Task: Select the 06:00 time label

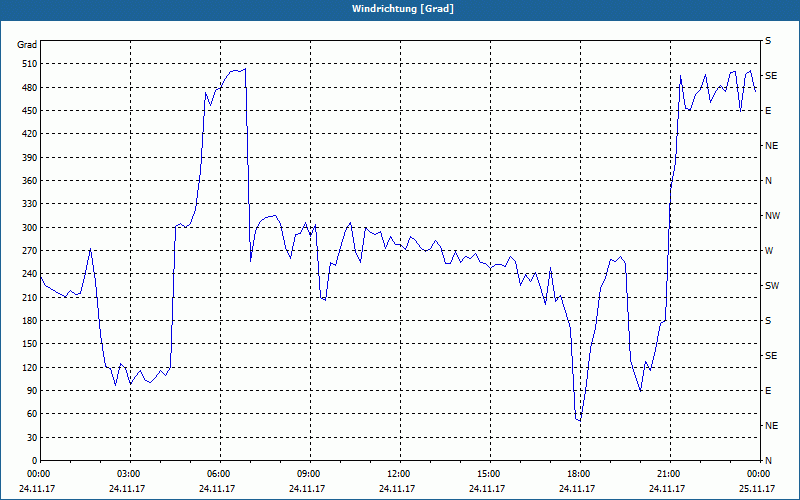Action: coord(217,474)
